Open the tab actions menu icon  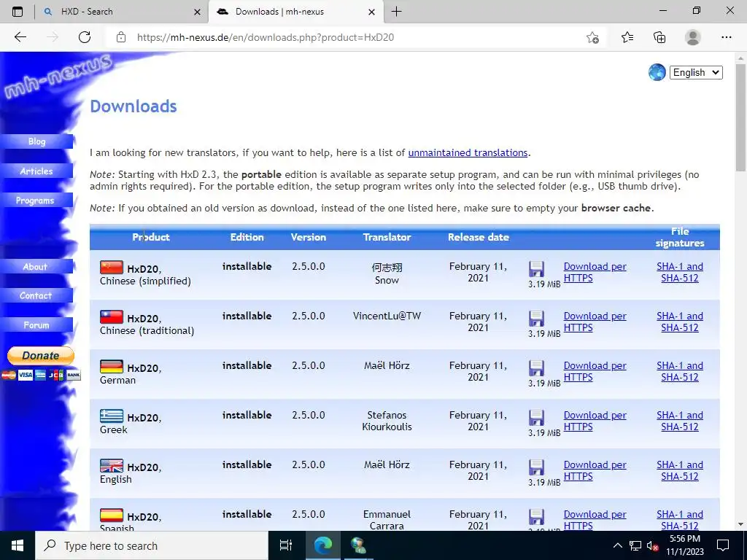pyautogui.click(x=18, y=12)
